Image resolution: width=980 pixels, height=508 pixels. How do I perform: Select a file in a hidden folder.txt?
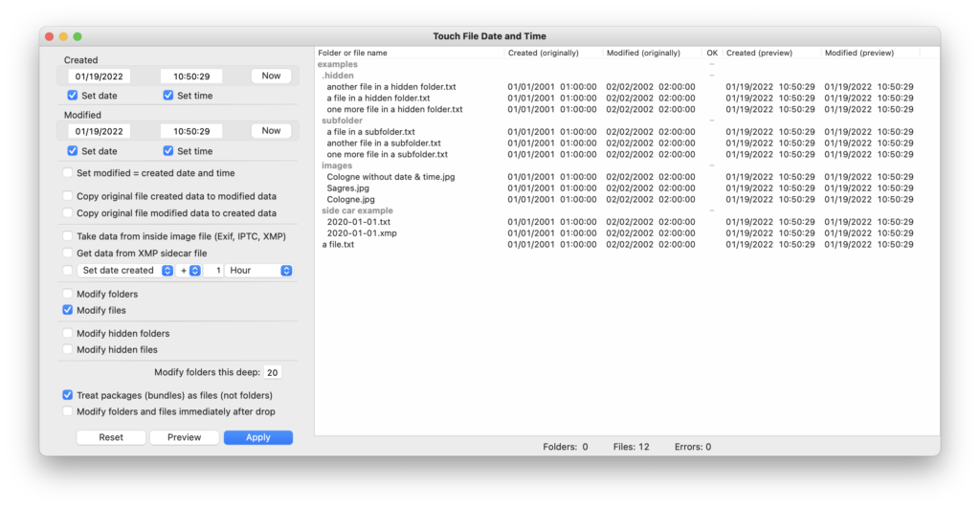627,99
